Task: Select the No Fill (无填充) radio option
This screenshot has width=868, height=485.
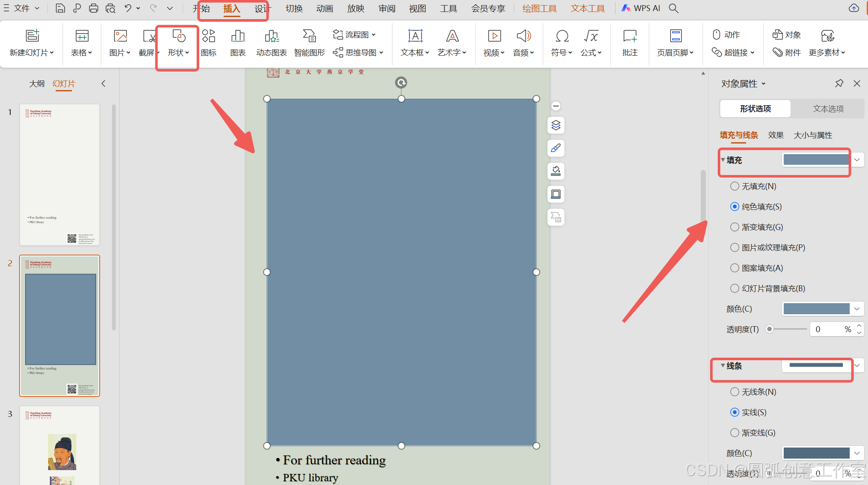Action: tap(735, 186)
